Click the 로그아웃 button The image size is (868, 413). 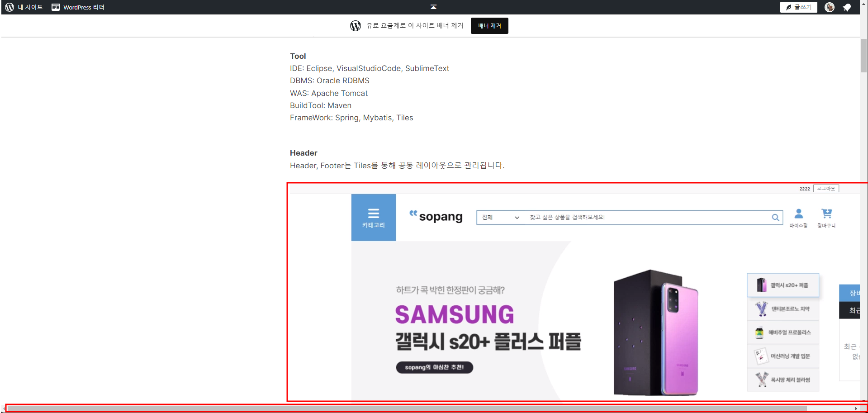(826, 189)
